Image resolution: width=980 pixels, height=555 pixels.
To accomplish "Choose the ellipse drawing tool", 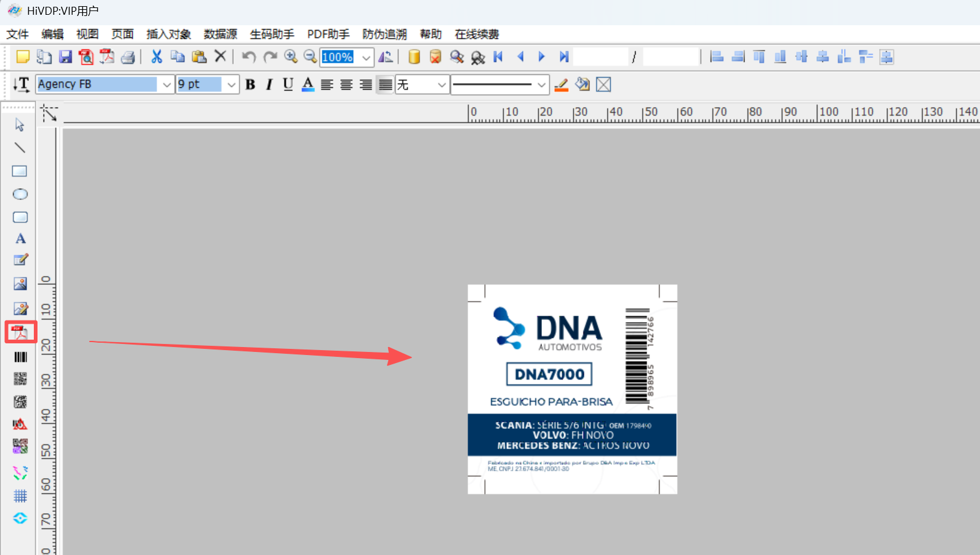I will tap(20, 194).
